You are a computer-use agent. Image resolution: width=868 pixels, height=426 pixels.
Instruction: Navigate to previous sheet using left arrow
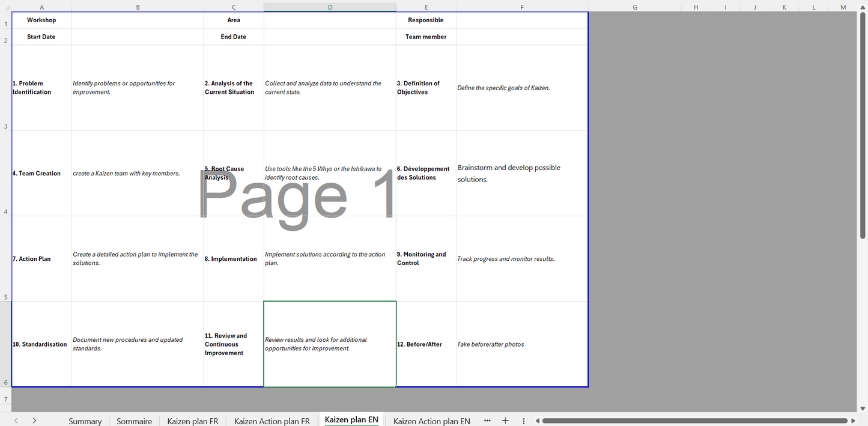click(16, 421)
